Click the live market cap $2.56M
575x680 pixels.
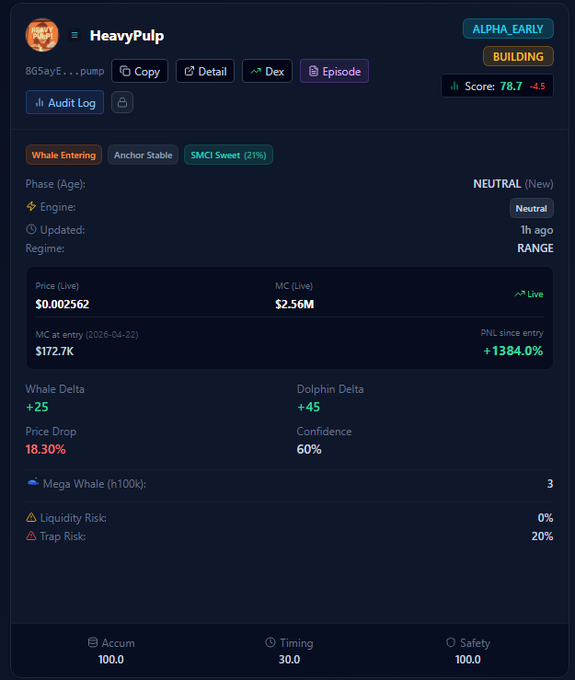click(294, 304)
